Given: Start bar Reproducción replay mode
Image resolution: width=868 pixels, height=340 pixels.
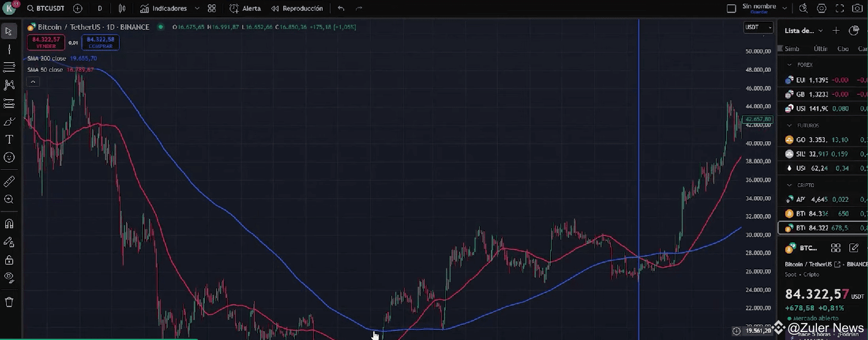Looking at the screenshot, I should (x=297, y=8).
